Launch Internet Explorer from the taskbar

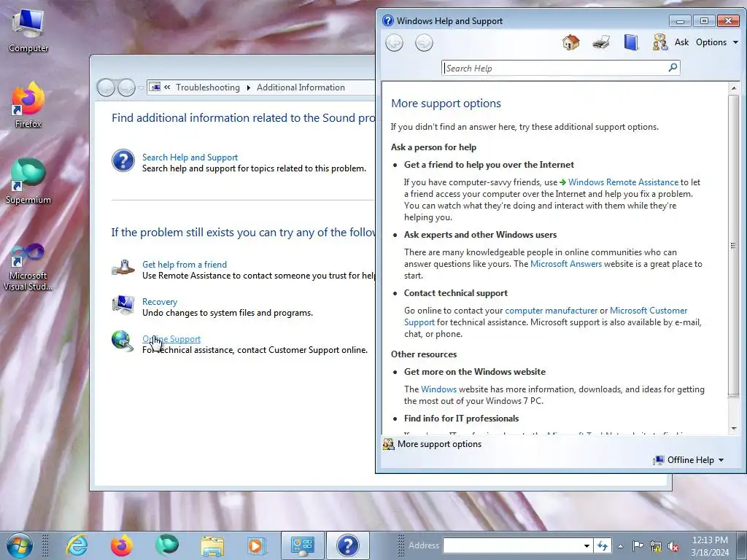pos(76,545)
